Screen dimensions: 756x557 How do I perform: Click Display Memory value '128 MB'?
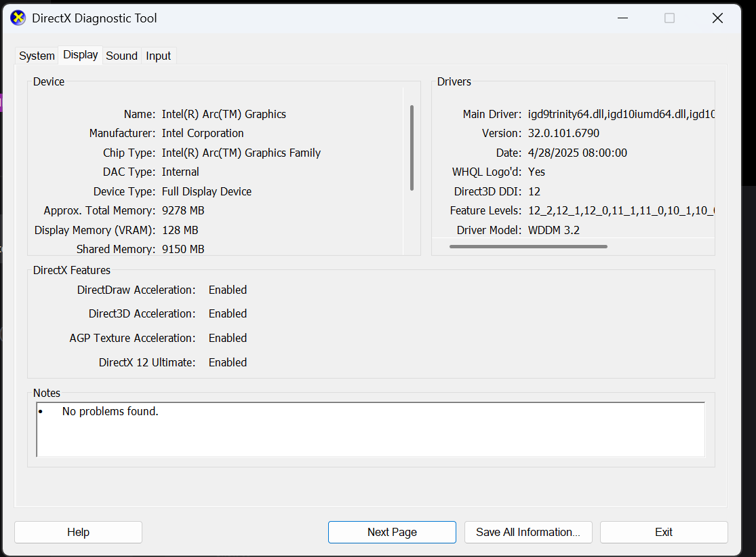click(x=180, y=230)
